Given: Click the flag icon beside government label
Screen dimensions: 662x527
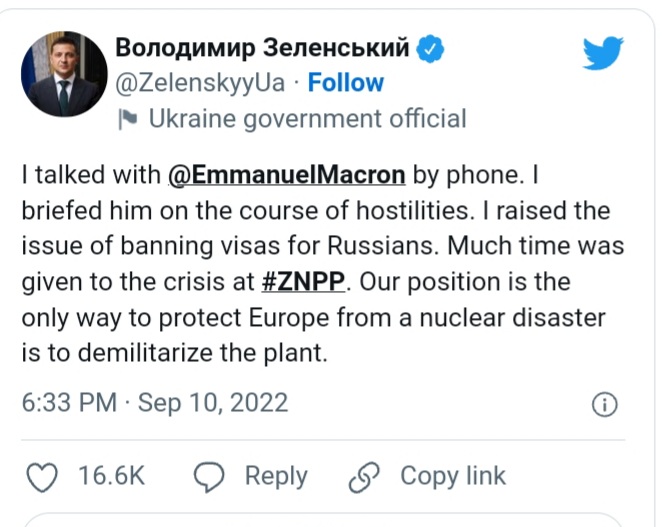Looking at the screenshot, I should (x=127, y=119).
